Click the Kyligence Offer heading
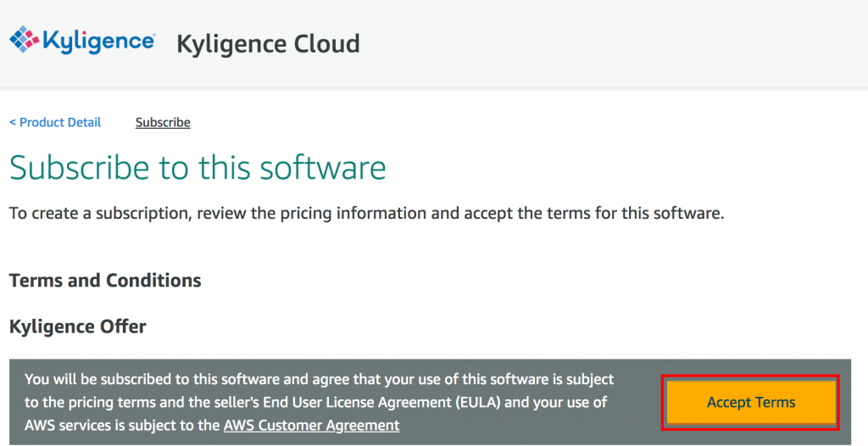Image resolution: width=868 pixels, height=446 pixels. 78,326
